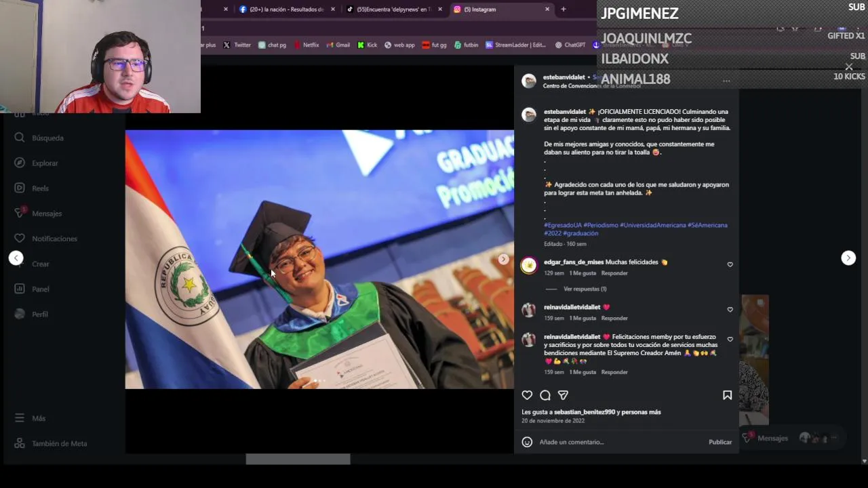Click the Reels clapper icon
The width and height of the screenshot is (868, 488).
20,188
